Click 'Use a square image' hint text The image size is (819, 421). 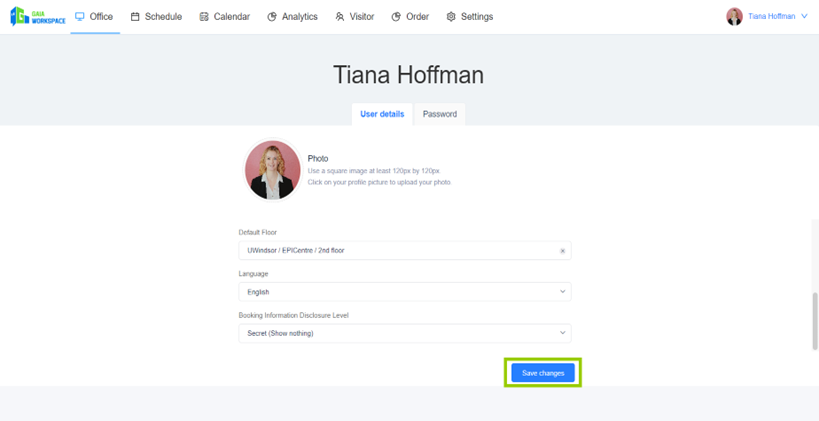[375, 171]
